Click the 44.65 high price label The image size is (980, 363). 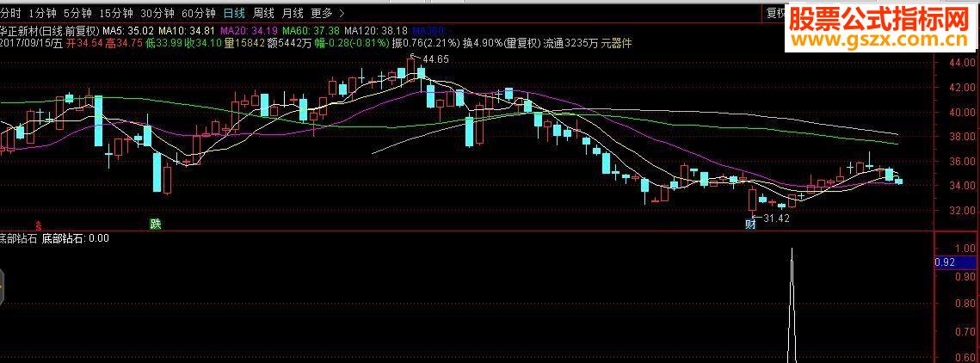(x=435, y=59)
